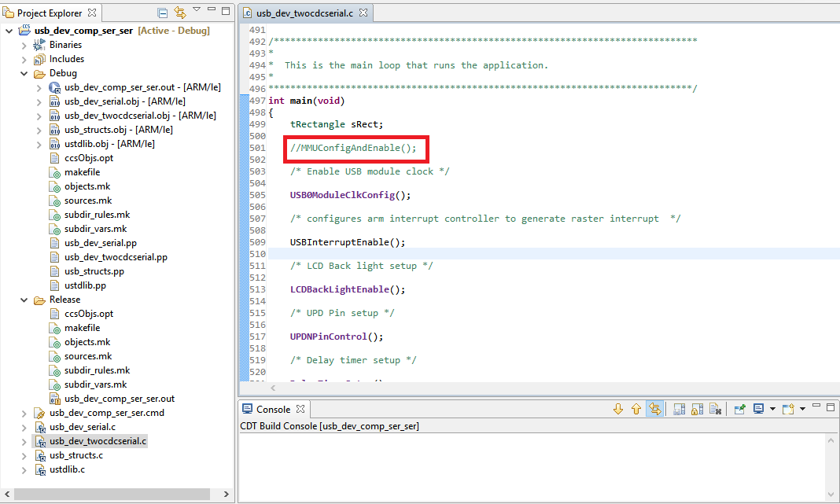Show next error in Console

[x=618, y=409]
